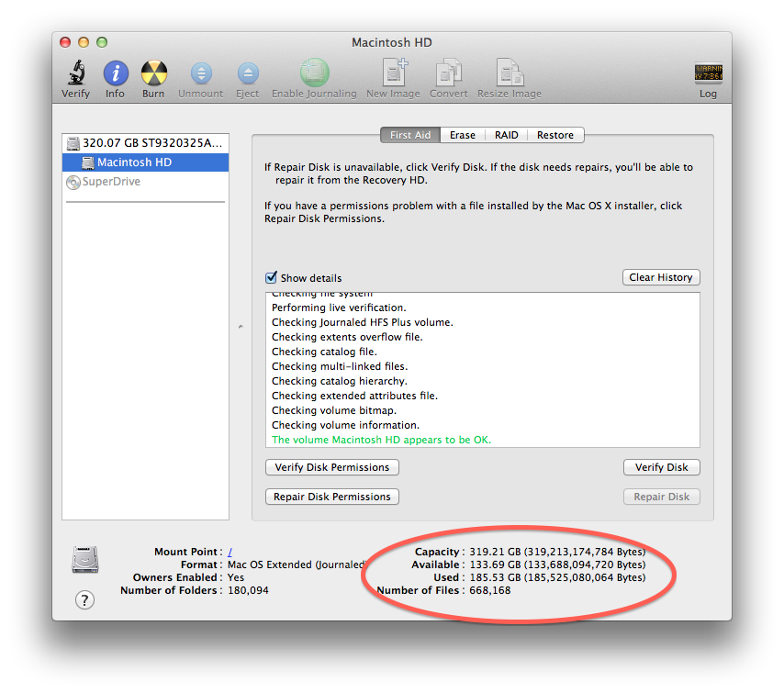
Task: Open the Log viewer icon
Action: click(x=708, y=73)
